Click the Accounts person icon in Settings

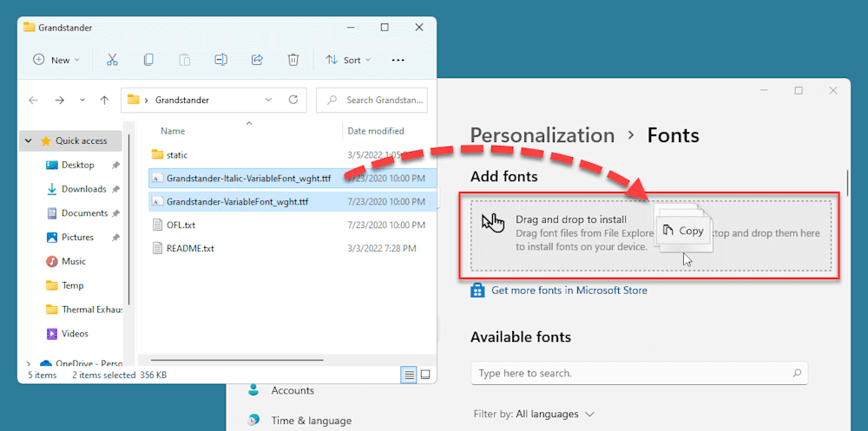click(x=253, y=389)
